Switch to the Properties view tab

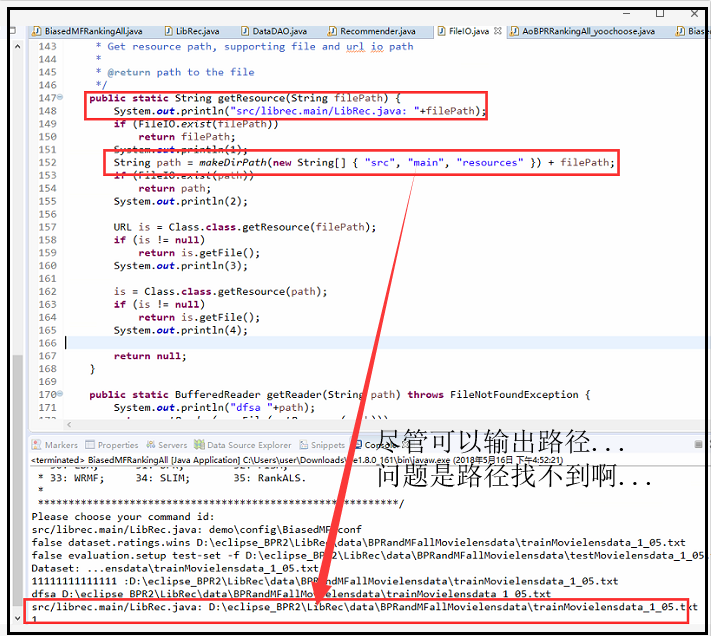[112, 445]
